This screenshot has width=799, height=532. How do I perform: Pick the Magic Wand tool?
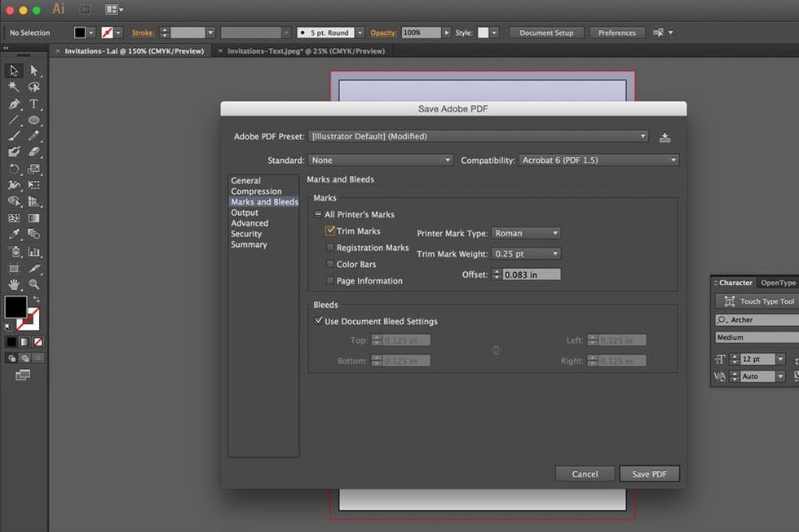[14, 87]
